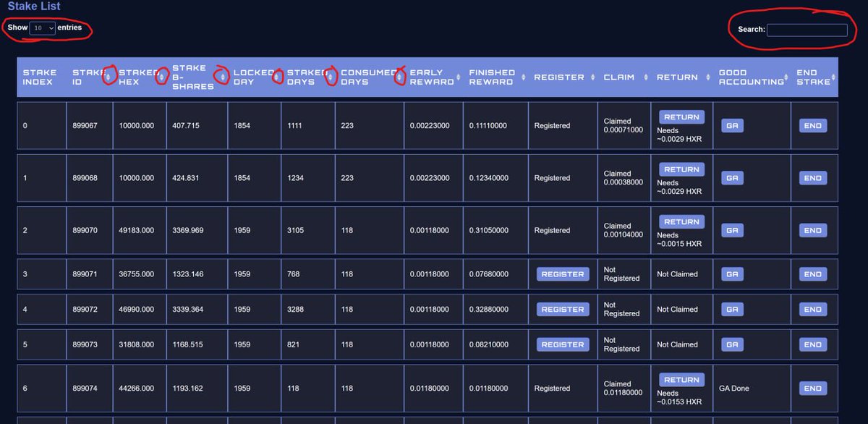Click RETURN button for stake 899070
The height and width of the screenshot is (424, 868).
click(681, 222)
